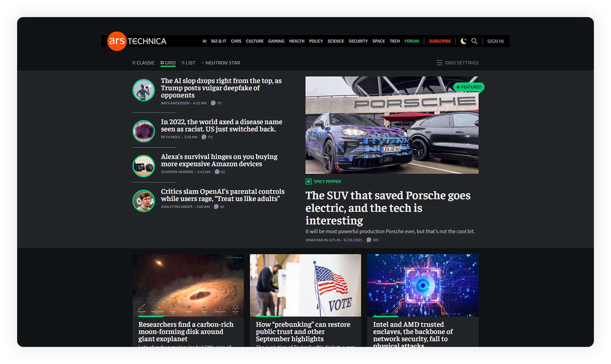611x364 pixels.
Task: Open the Porsche SUV featured image
Action: pos(392,125)
